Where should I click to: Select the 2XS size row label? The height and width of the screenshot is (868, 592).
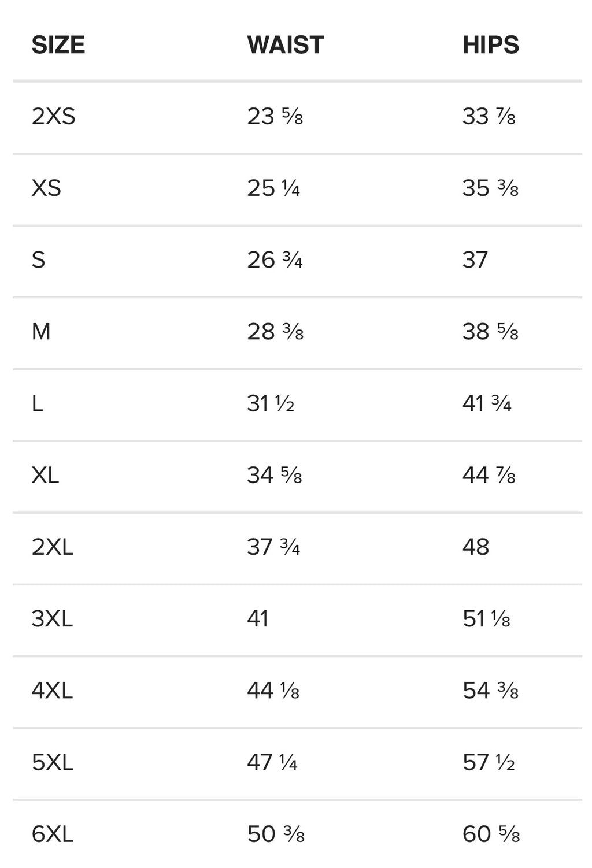click(53, 117)
